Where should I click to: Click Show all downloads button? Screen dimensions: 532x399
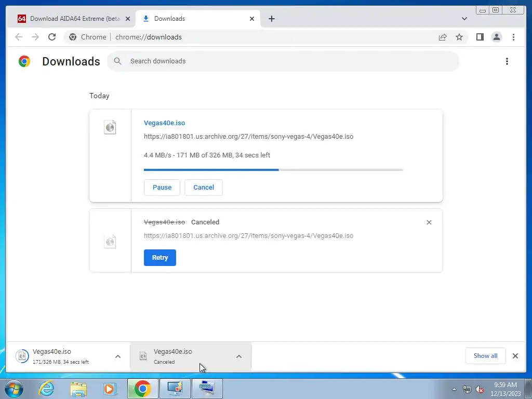pos(486,356)
